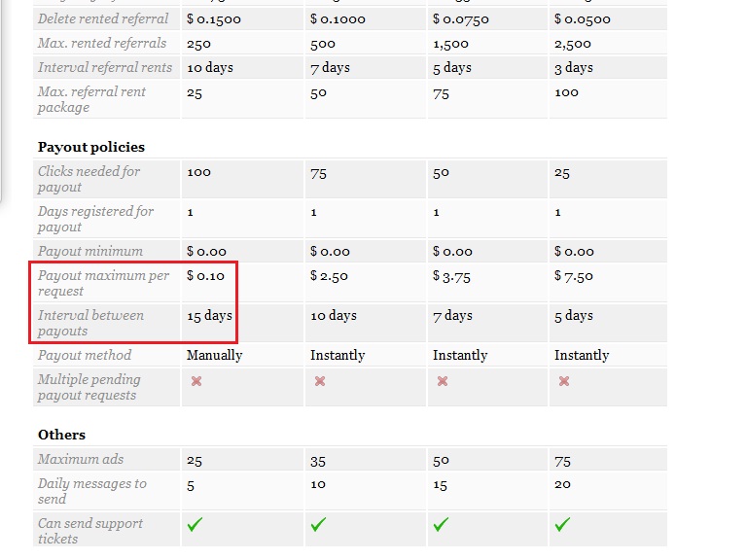Select the "Clicks needed for payout" label

pos(89,179)
